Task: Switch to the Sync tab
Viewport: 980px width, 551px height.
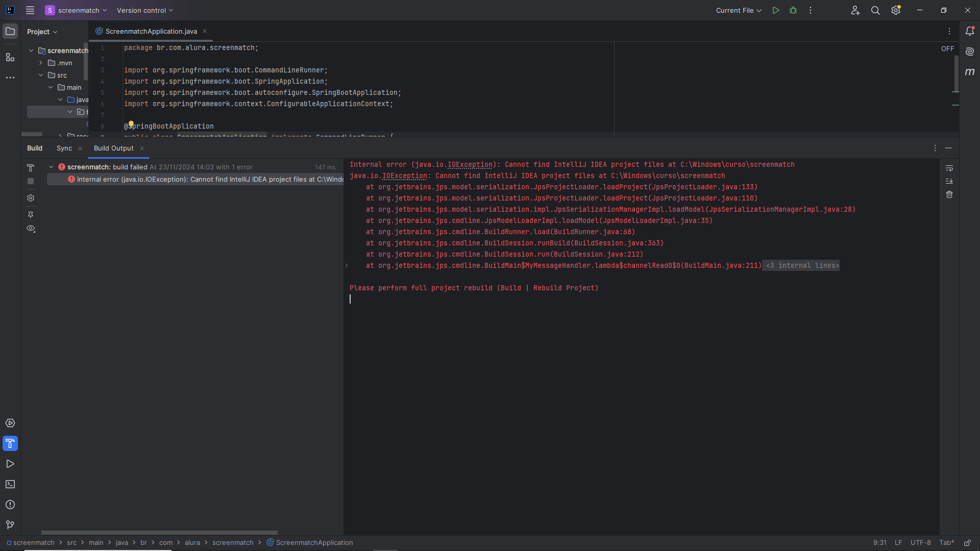Action: tap(64, 148)
